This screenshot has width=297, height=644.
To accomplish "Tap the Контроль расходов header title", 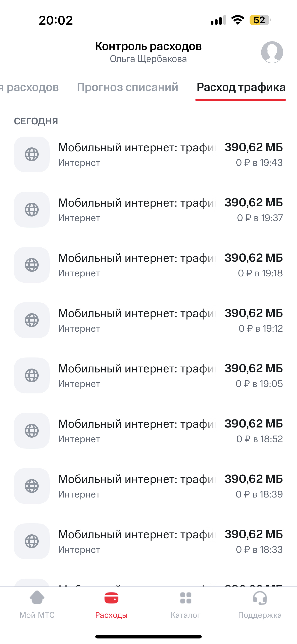I will click(x=148, y=46).
